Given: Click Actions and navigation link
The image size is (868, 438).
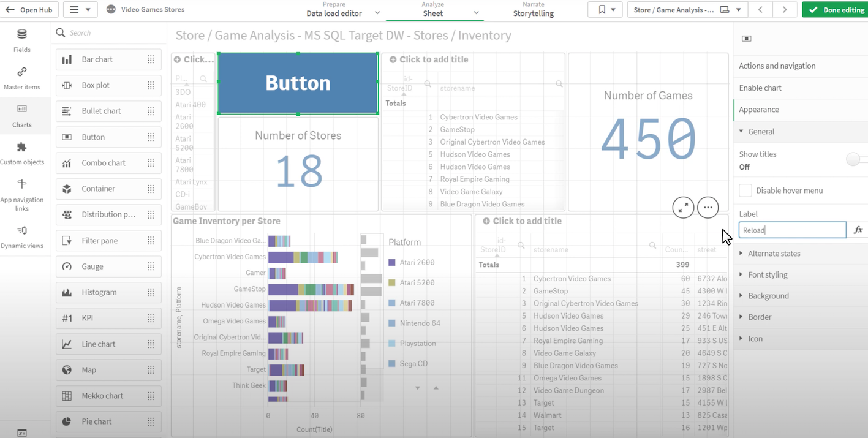Looking at the screenshot, I should (x=778, y=66).
